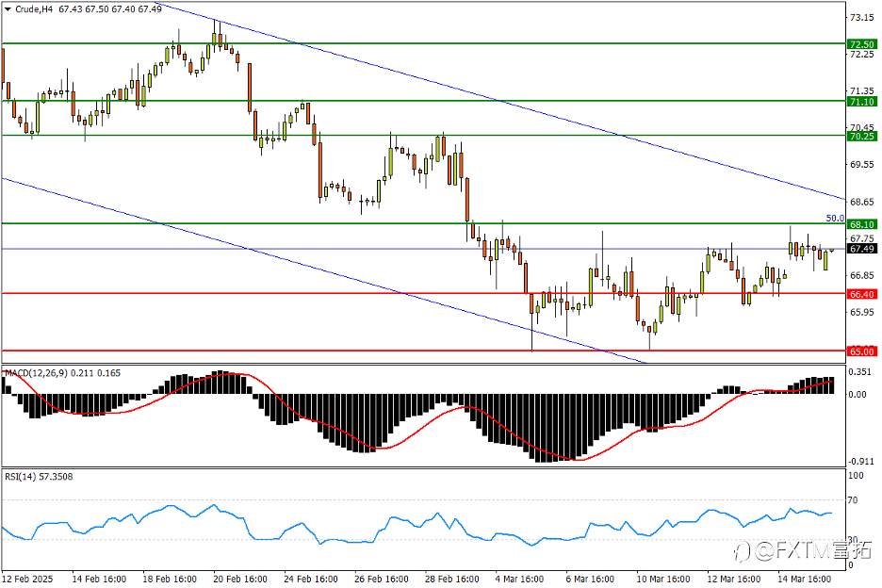Open the Crude,H4 chart menu arrow
Screen dimensions: 882x588
pos(8,9)
